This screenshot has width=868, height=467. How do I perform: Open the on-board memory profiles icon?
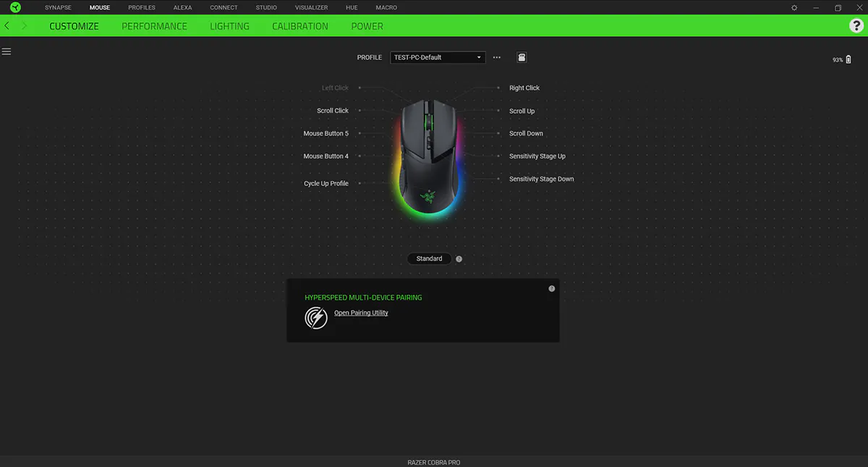click(x=522, y=57)
